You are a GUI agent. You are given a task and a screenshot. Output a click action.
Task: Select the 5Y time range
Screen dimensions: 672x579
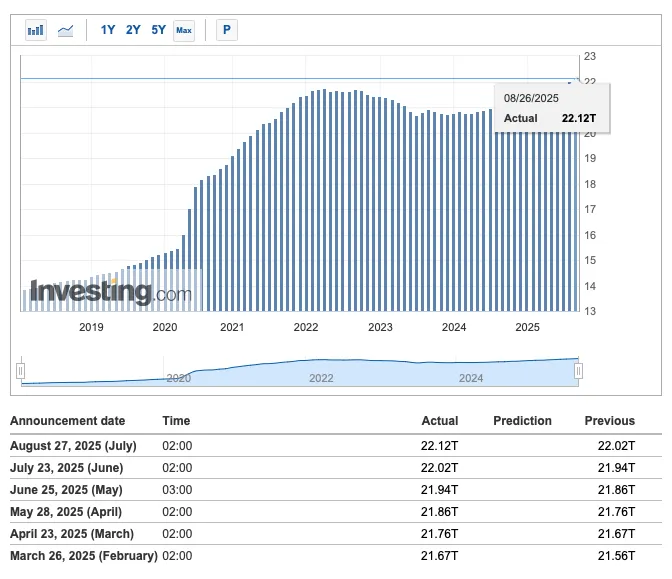[159, 30]
